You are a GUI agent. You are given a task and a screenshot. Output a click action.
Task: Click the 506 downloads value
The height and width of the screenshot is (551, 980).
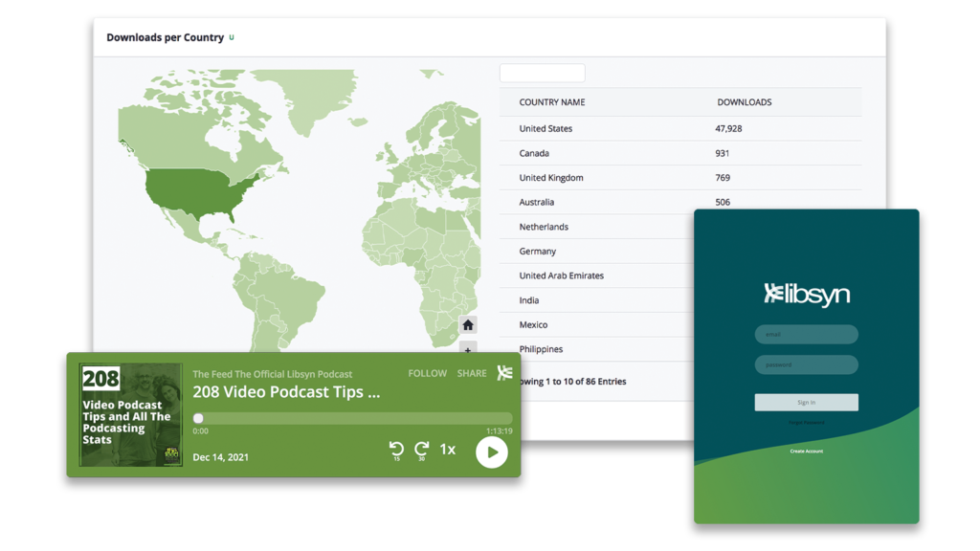pos(723,202)
